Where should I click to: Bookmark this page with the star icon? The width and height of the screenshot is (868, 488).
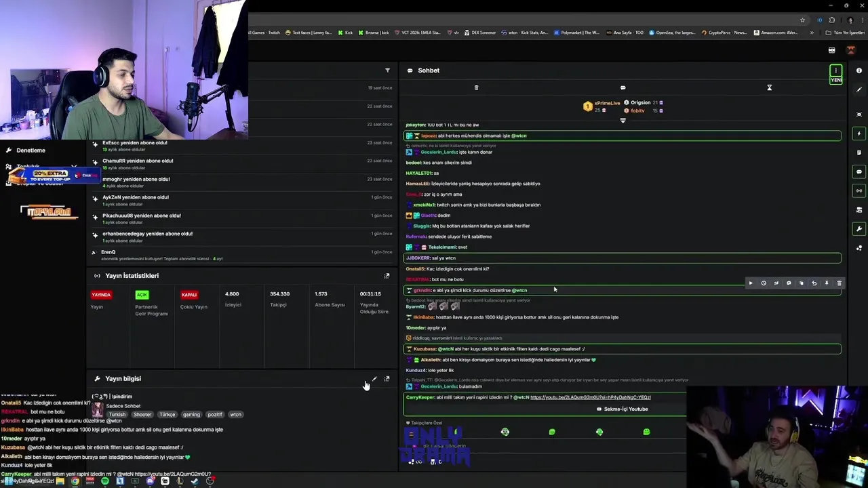[802, 20]
